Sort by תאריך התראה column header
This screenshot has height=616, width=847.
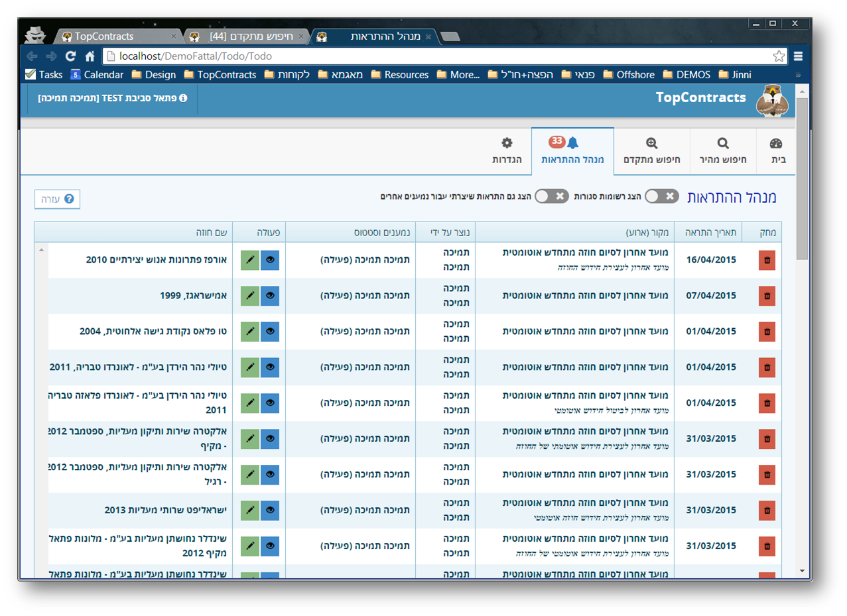click(x=707, y=233)
